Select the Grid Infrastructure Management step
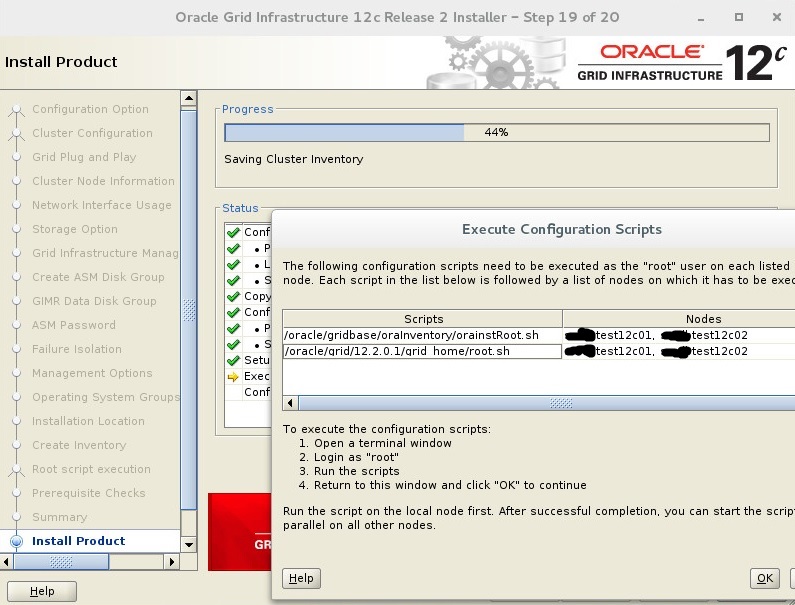 (105, 253)
